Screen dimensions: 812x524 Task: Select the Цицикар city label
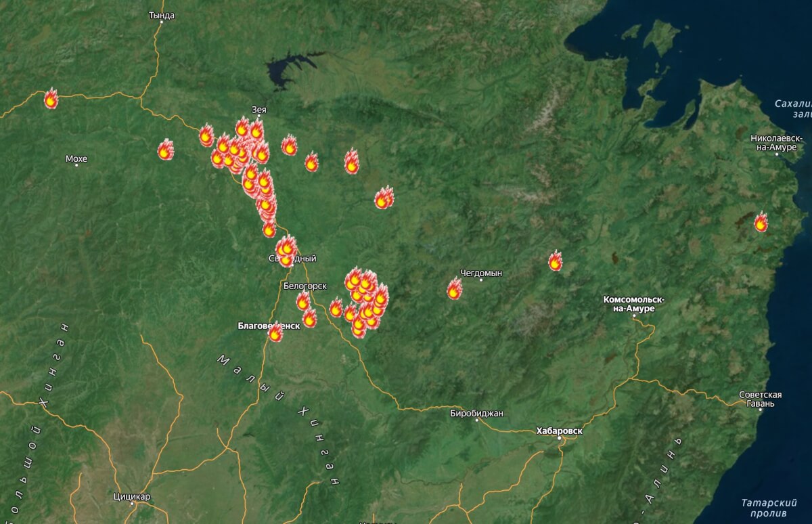pyautogui.click(x=132, y=497)
